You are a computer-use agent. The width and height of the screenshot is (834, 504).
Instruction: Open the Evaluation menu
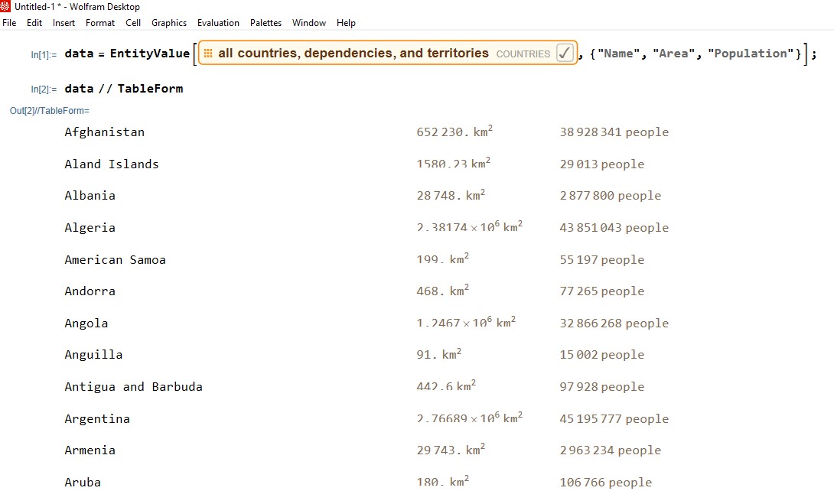pos(218,23)
